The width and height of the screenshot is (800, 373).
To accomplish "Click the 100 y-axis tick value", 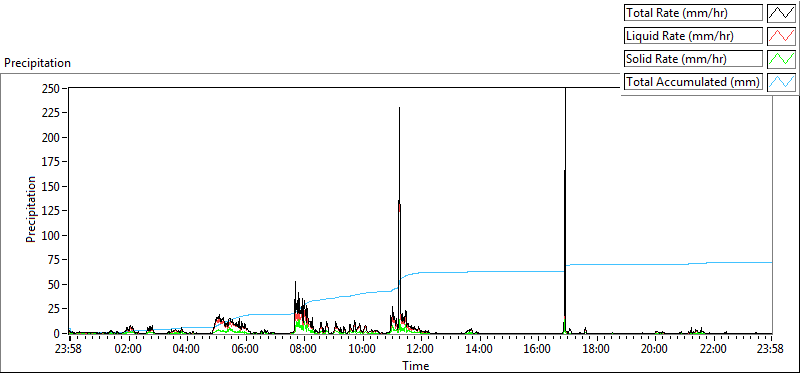I will [x=51, y=235].
